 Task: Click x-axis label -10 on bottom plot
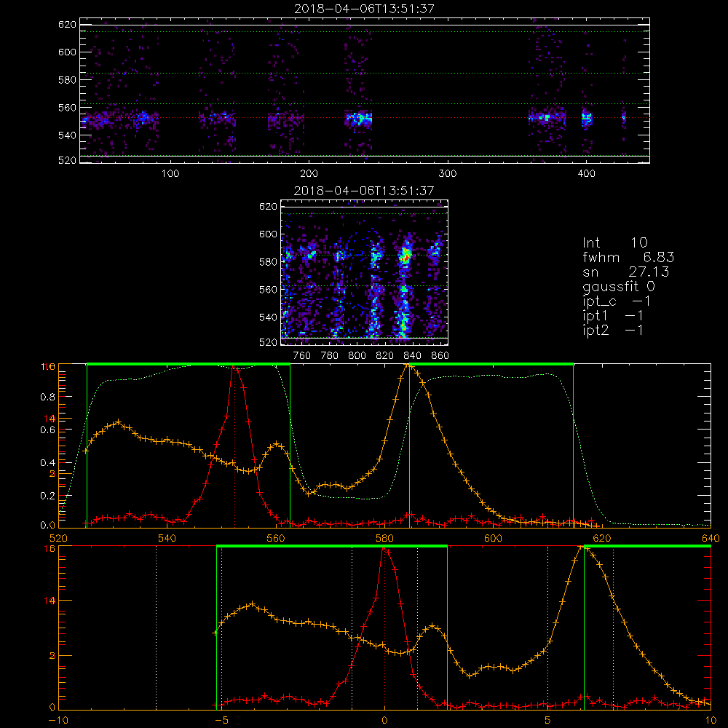click(58, 721)
